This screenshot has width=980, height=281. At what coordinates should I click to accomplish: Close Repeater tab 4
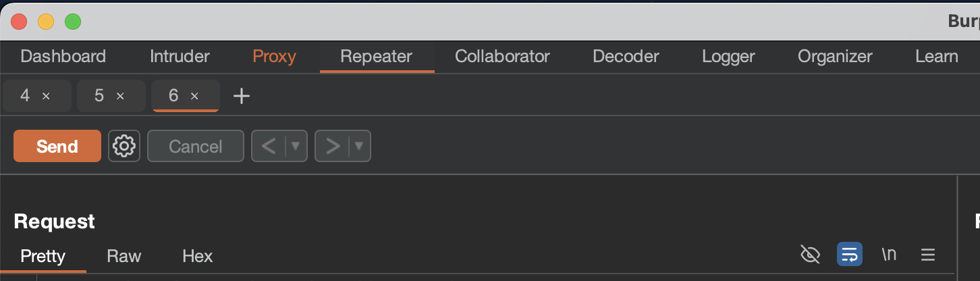click(46, 96)
